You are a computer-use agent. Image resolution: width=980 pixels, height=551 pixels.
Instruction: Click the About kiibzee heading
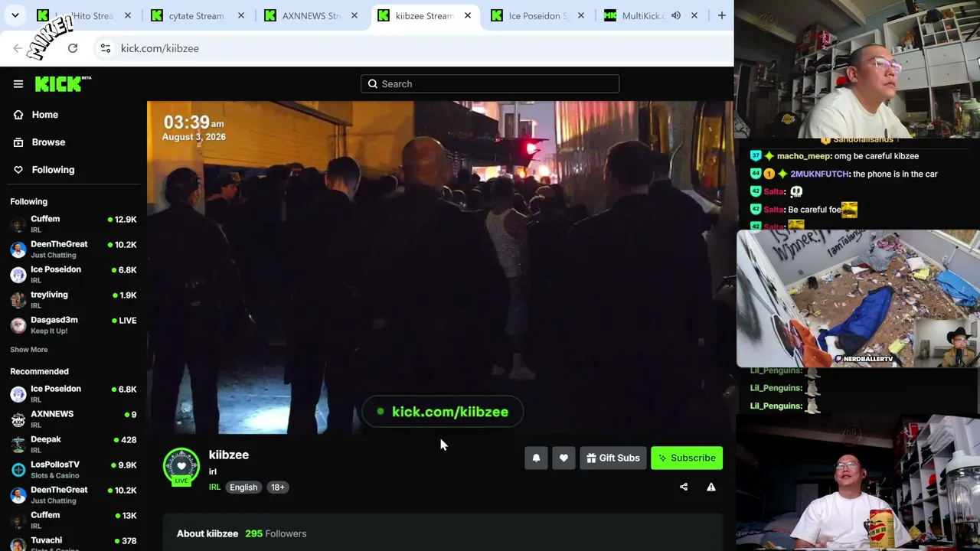pyautogui.click(x=207, y=533)
